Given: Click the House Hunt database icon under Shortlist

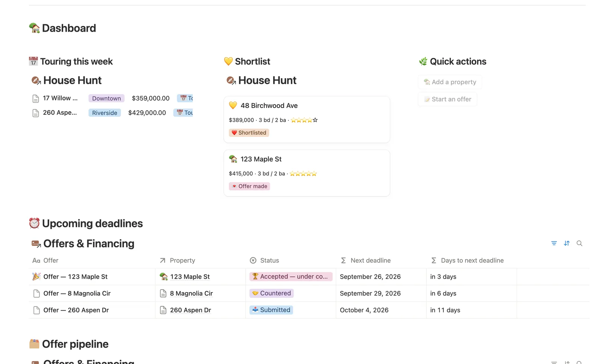Looking at the screenshot, I should 231,80.
